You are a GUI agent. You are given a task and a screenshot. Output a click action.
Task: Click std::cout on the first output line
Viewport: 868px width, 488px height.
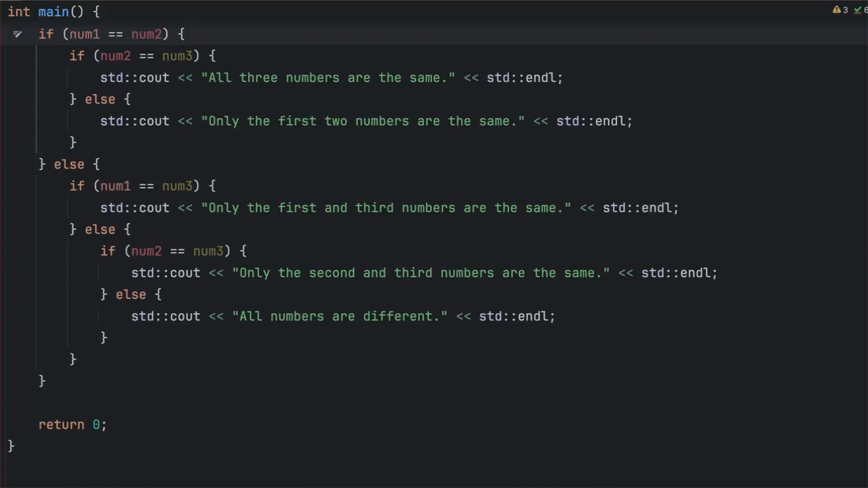point(134,77)
